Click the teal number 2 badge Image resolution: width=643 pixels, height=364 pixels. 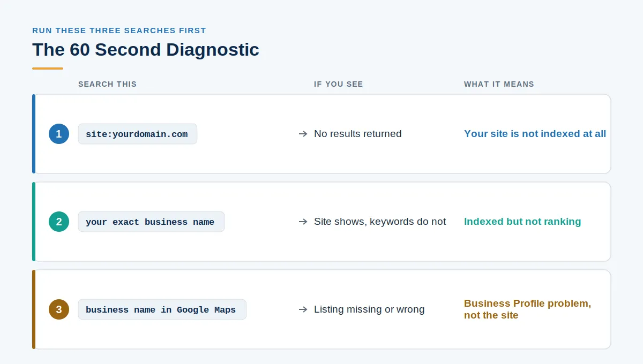[x=59, y=222]
